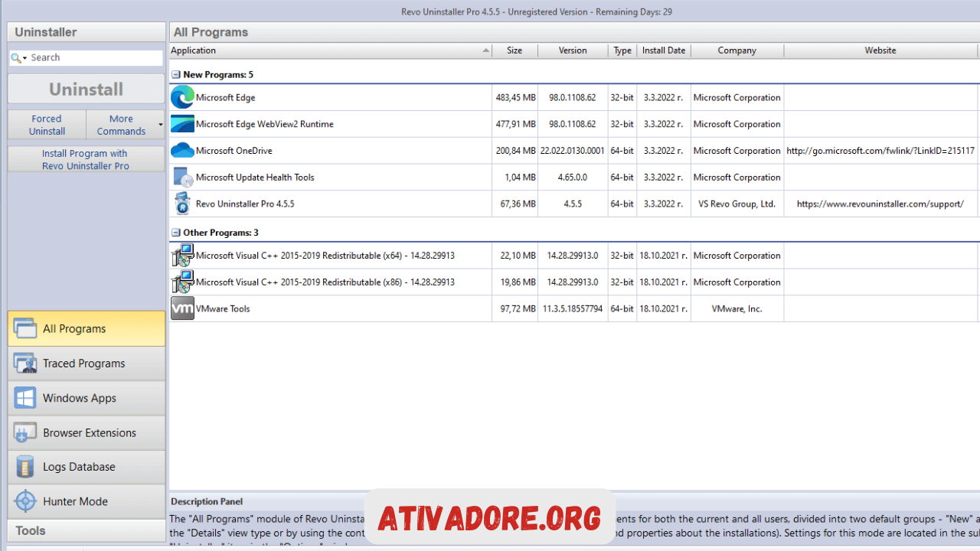Click the Microsoft Edge program icon

[182, 97]
